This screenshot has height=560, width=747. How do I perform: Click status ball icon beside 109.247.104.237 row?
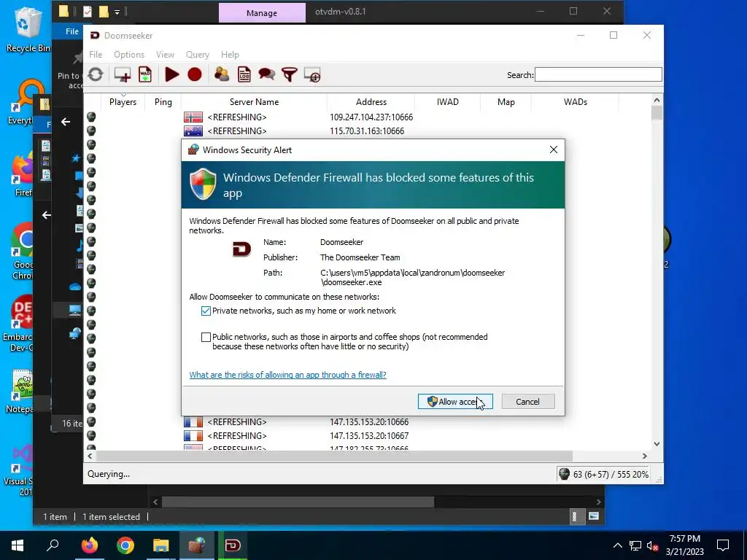coord(91,117)
